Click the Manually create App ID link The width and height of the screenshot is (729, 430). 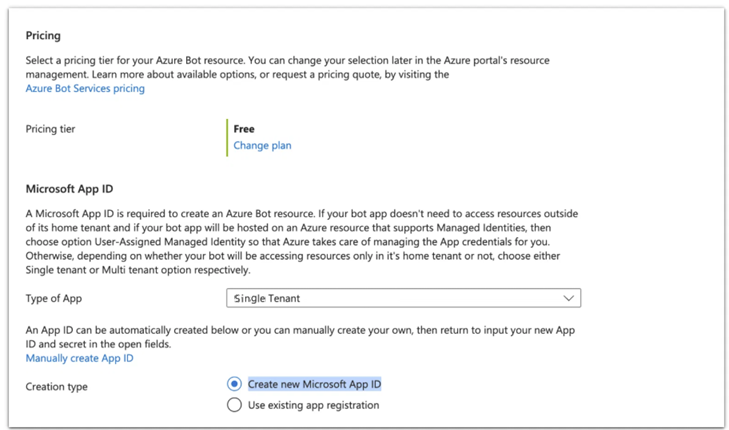[x=79, y=359]
